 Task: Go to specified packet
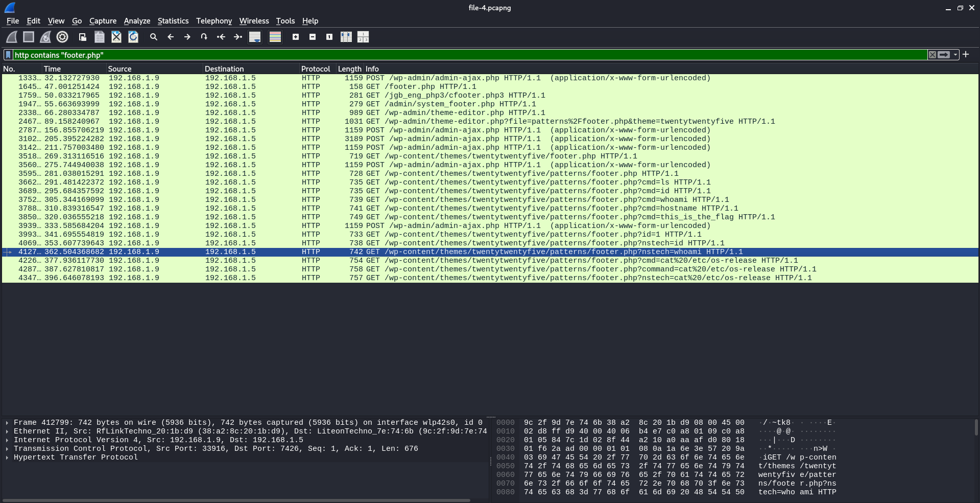tap(204, 37)
